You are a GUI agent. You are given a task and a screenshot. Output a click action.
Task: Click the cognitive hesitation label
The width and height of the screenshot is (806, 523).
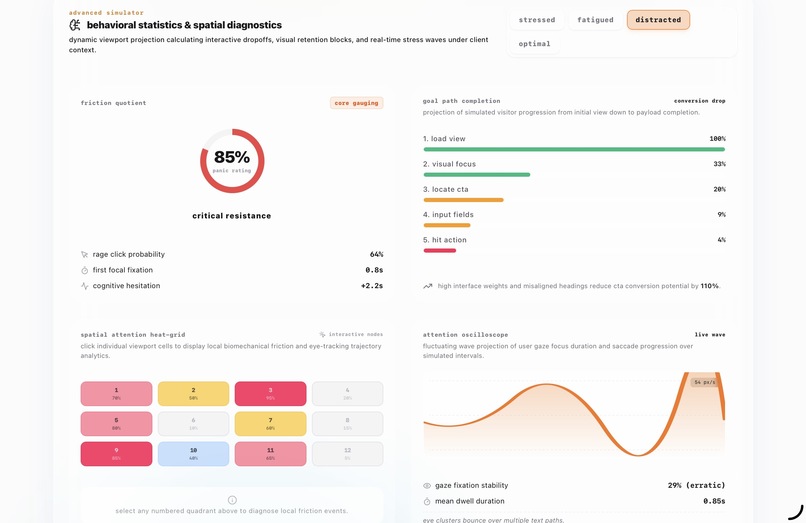[126, 286]
